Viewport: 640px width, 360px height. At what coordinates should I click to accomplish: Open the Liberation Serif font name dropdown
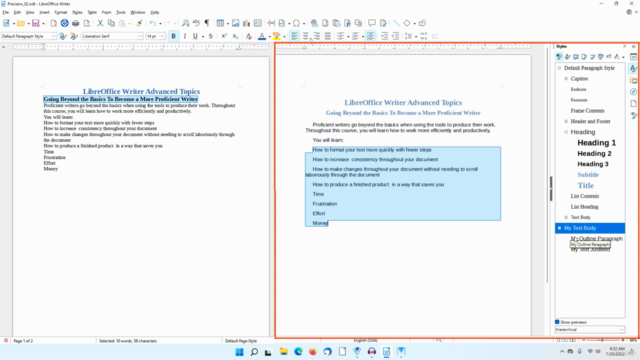pos(140,36)
